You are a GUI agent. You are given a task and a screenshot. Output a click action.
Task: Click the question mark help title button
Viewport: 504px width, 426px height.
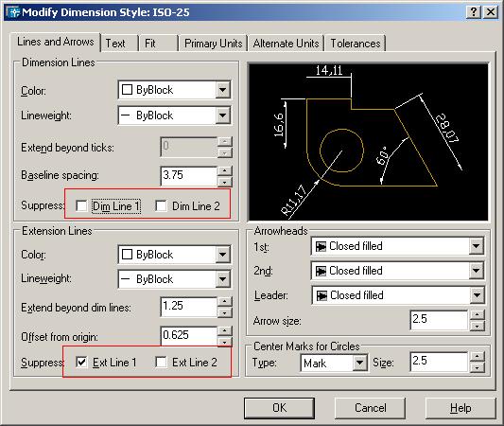coord(474,12)
